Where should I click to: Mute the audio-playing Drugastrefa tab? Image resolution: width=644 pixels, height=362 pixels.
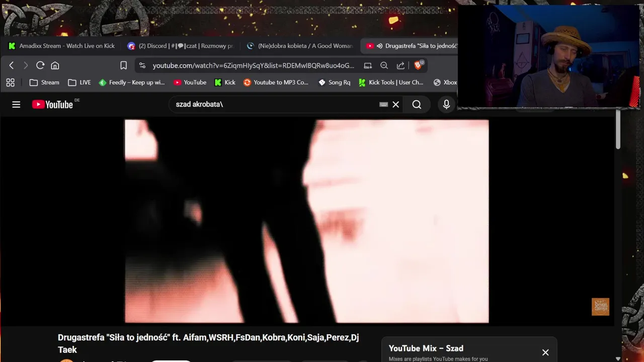(x=380, y=46)
